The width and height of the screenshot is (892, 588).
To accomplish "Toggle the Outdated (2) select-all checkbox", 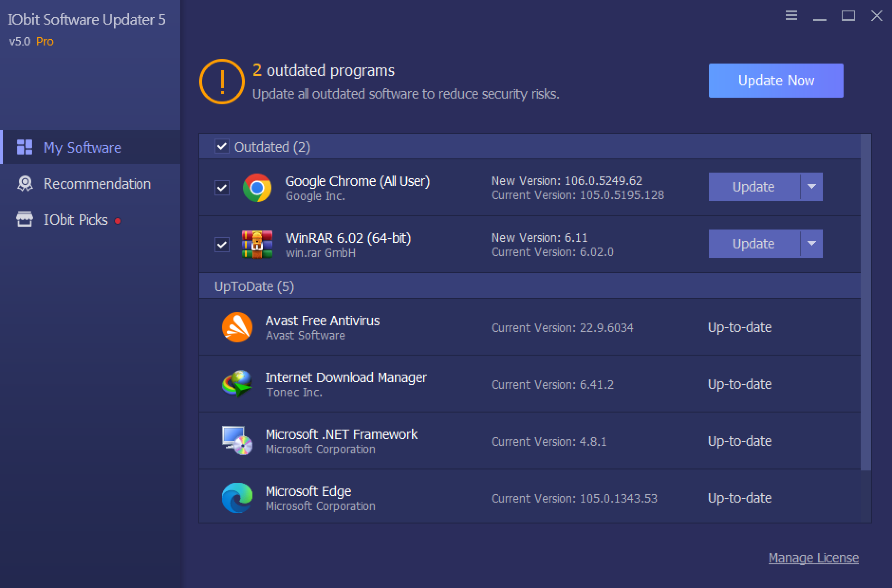I will tap(222, 146).
